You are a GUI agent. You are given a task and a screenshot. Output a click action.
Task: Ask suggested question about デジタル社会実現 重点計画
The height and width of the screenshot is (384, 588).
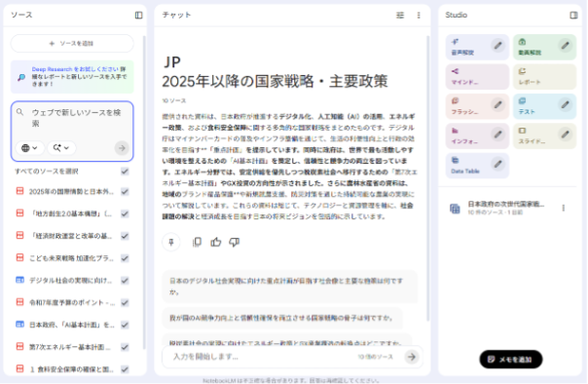pos(290,286)
